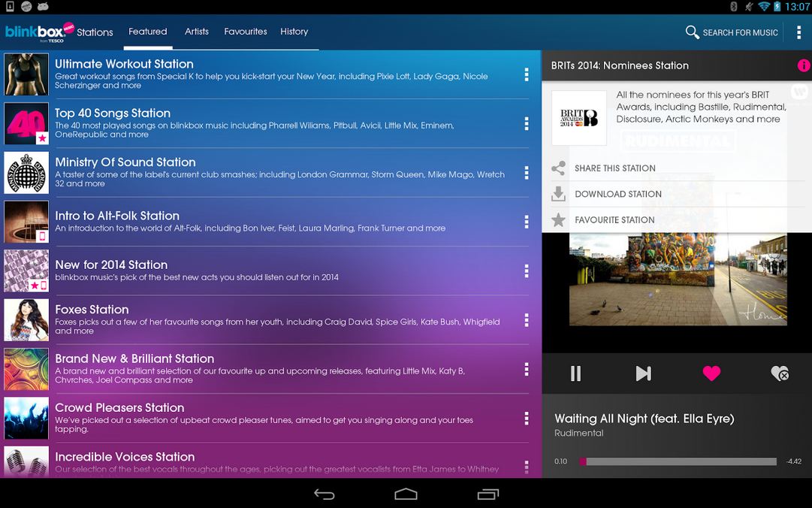Open the New for 2014 Station title

111,265
